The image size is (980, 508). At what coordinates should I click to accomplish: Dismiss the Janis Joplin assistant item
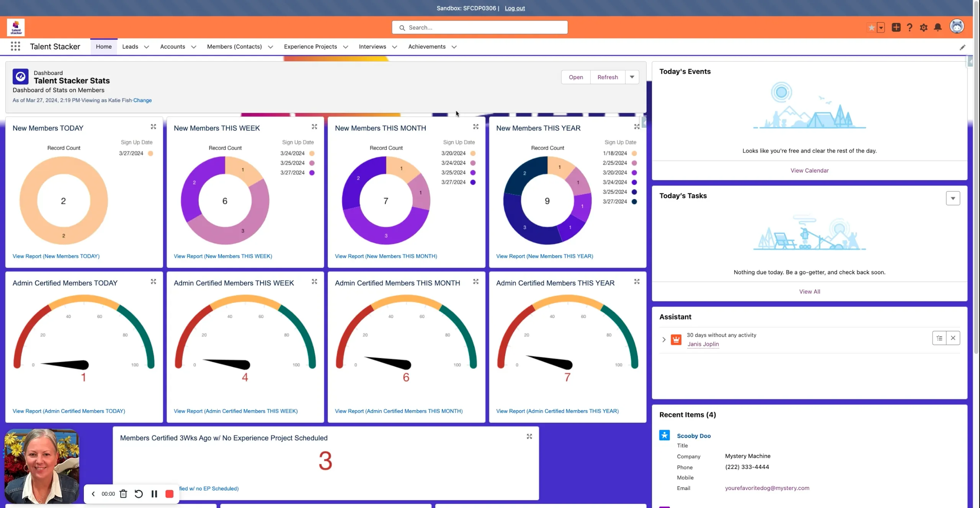(953, 338)
